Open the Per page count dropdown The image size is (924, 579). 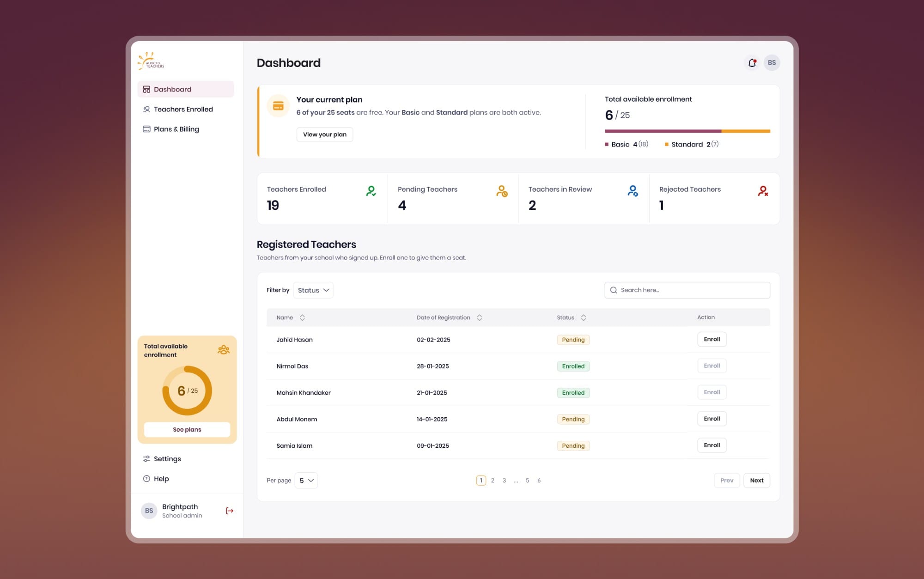[x=306, y=481]
